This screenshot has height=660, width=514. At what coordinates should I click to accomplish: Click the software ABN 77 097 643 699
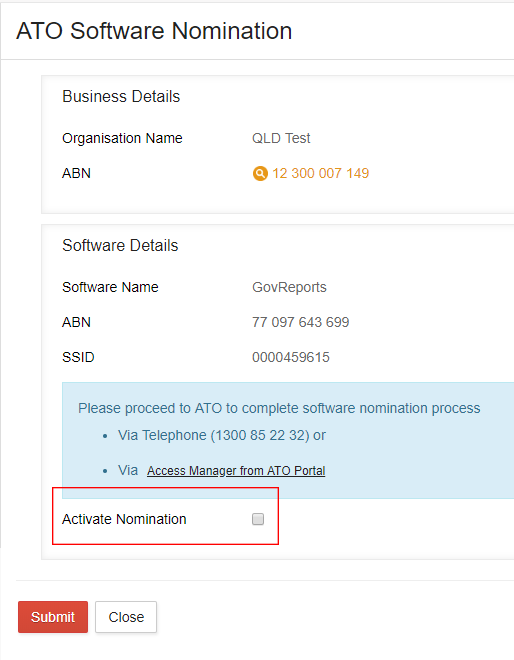pyautogui.click(x=301, y=322)
